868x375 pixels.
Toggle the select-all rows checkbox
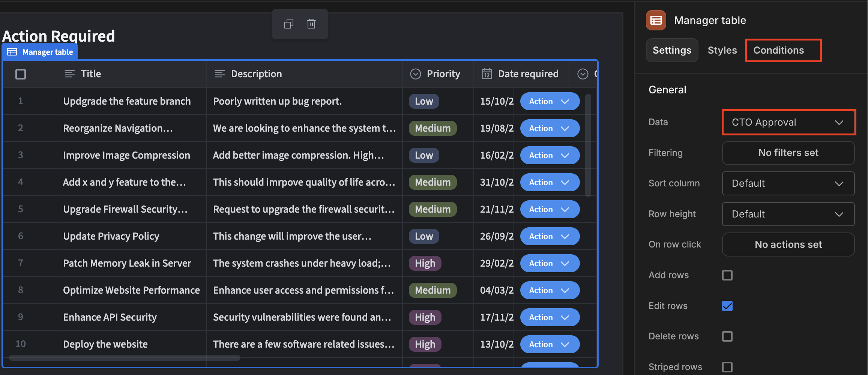point(21,74)
